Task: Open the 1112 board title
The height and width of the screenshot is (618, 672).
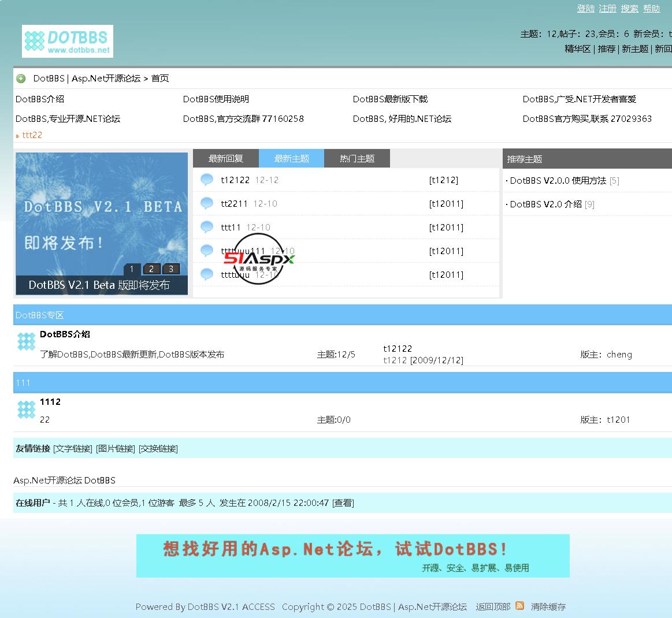Action: [50, 402]
